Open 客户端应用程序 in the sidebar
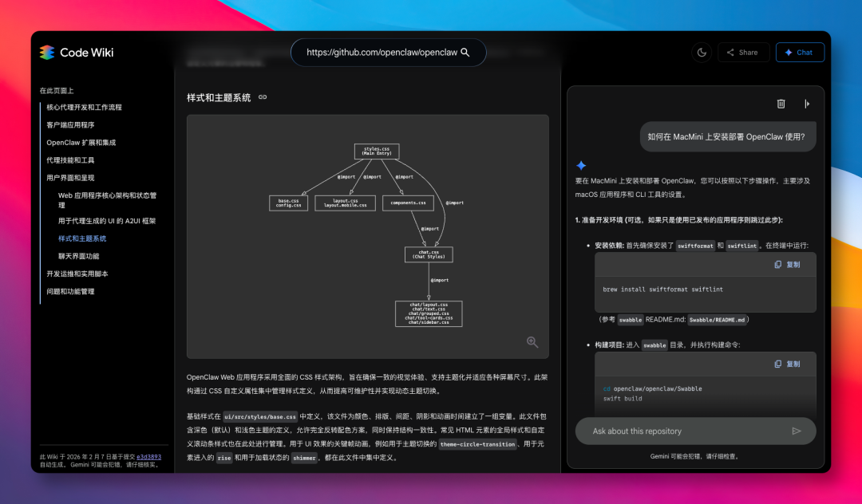862x504 pixels. (x=70, y=124)
